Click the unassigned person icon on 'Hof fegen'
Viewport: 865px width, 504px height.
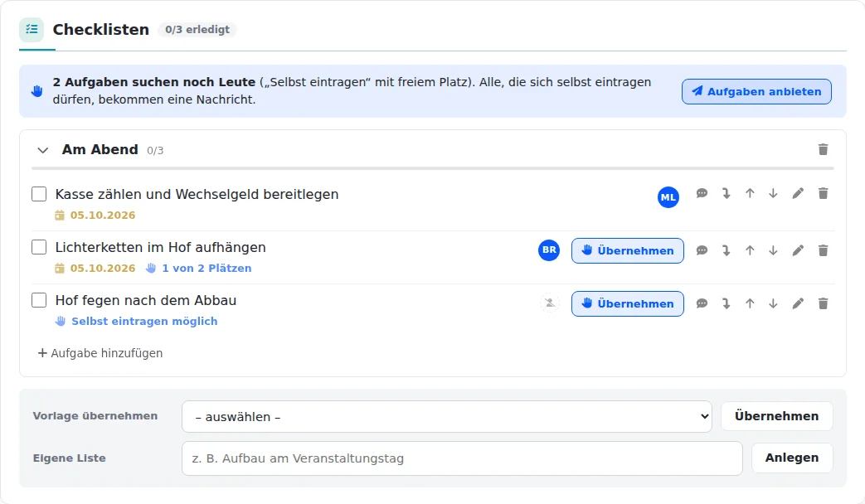tap(550, 303)
